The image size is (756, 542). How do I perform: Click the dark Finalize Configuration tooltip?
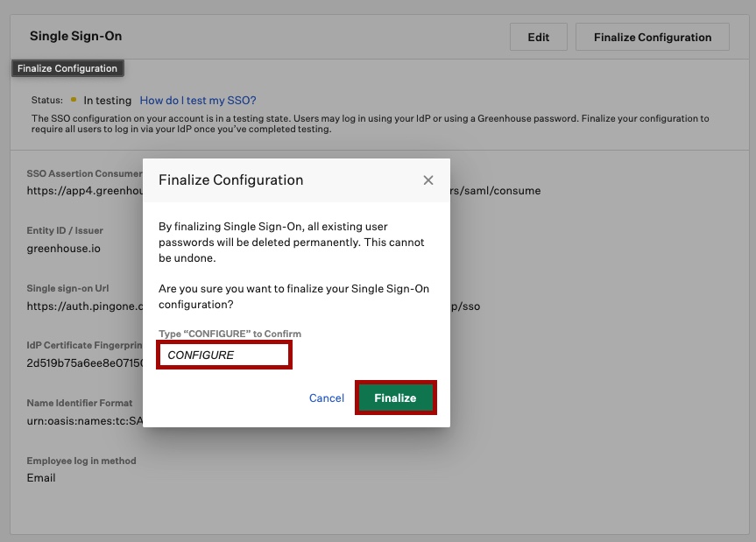coord(67,68)
